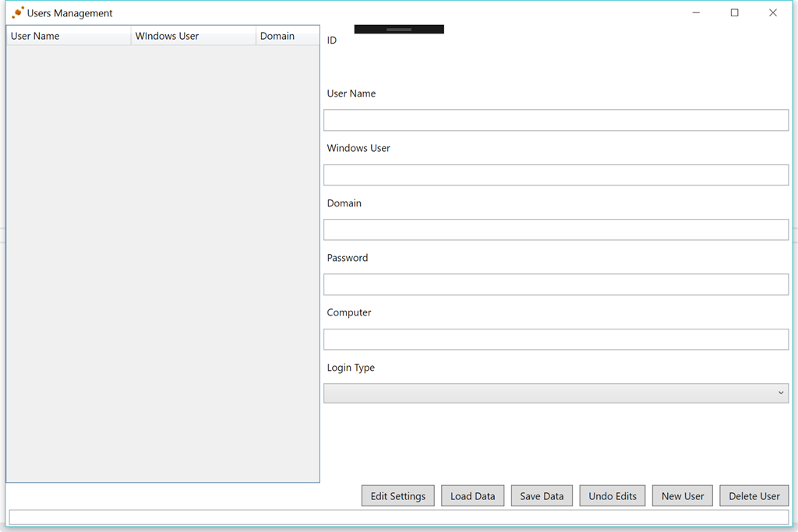Click the Load Data button
The height and width of the screenshot is (532, 798).
tap(472, 496)
